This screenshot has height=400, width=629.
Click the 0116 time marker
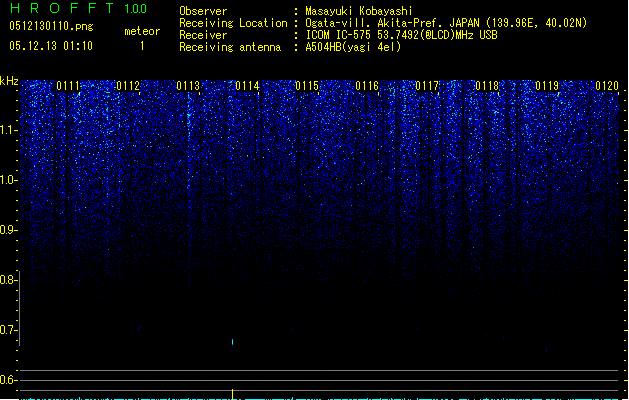click(x=367, y=86)
